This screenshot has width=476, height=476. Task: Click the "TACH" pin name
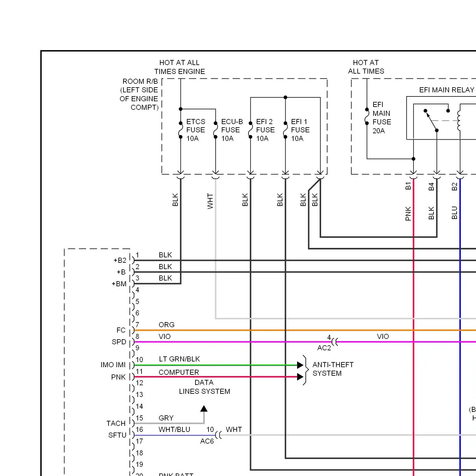pos(116,423)
